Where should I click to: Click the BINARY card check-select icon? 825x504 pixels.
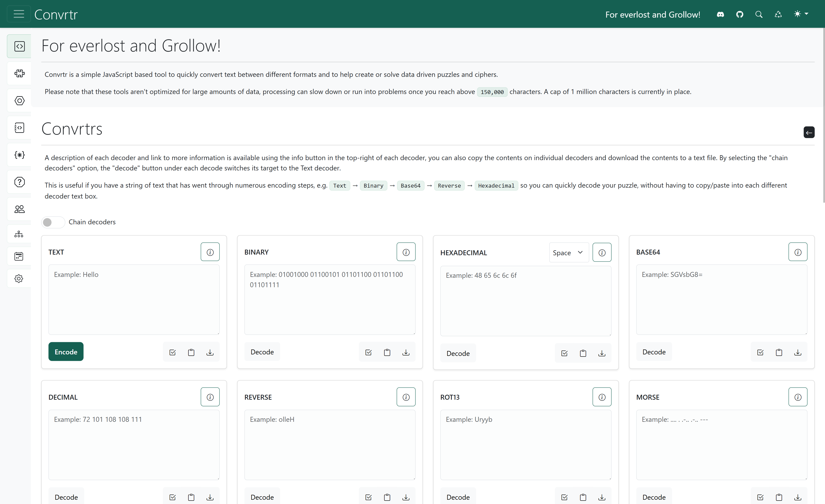[x=368, y=352]
